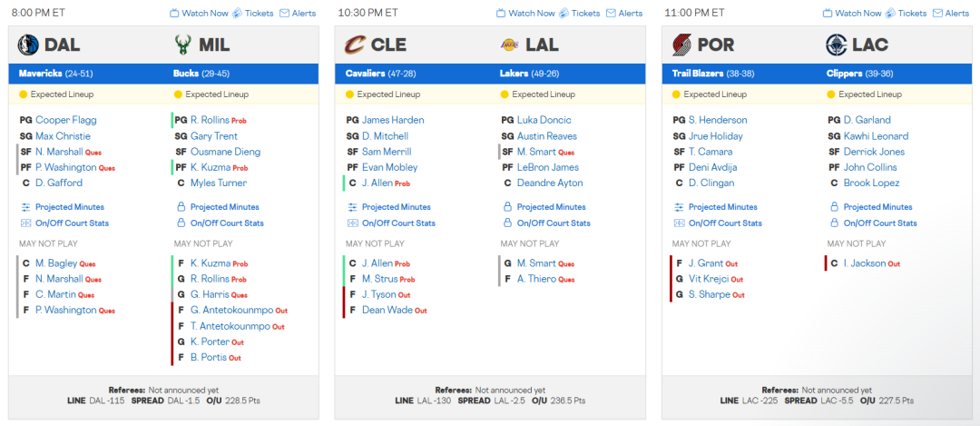Open Mavericks Projected Minutes
Viewport: 980px width, 426px height.
tap(69, 207)
